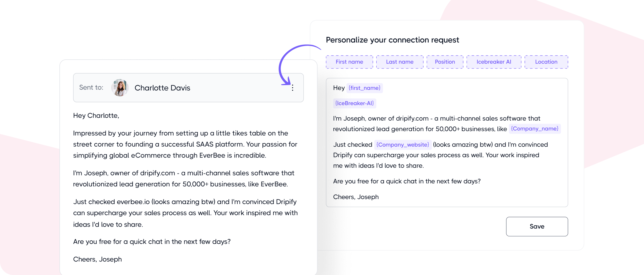Click Charlotte Davis profile photo

point(120,88)
